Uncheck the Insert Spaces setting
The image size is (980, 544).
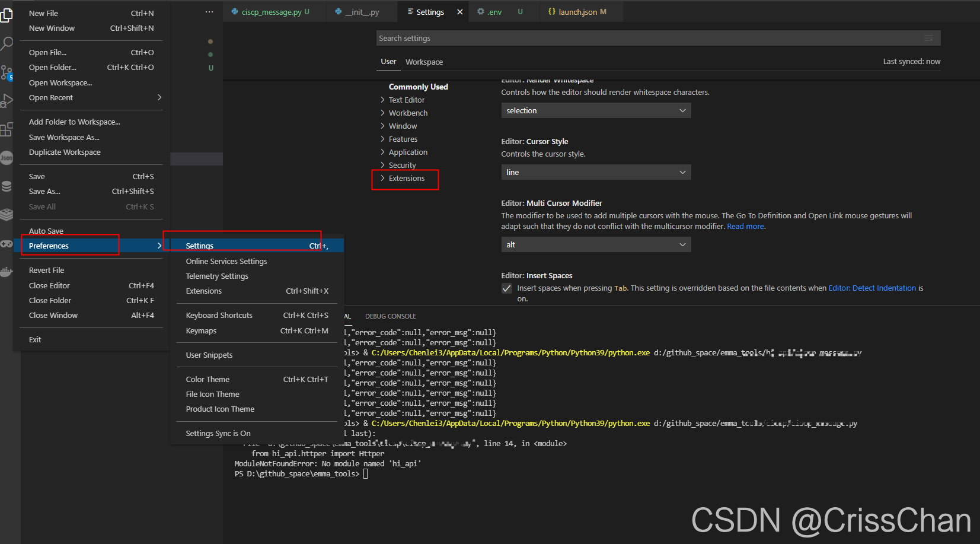(x=507, y=288)
